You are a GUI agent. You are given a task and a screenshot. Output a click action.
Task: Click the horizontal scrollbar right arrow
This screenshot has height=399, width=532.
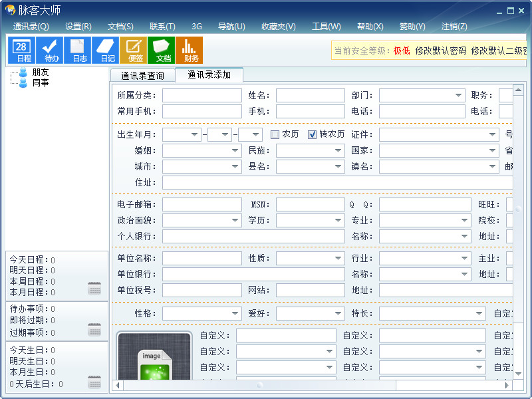507,386
